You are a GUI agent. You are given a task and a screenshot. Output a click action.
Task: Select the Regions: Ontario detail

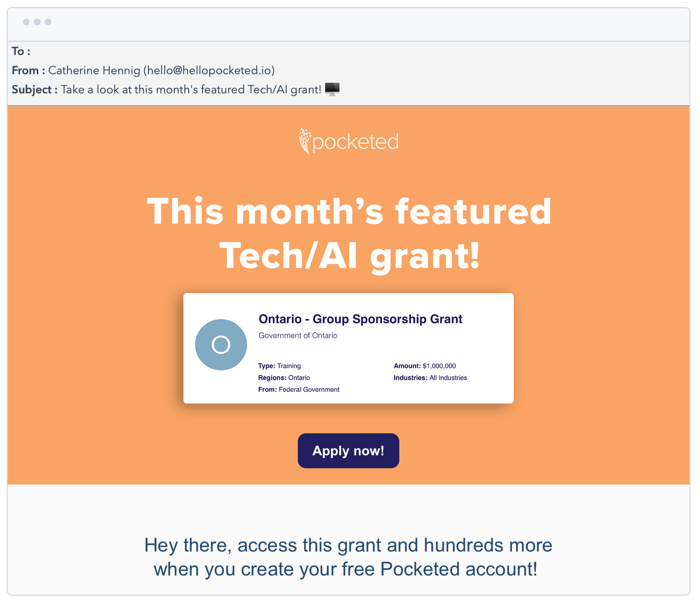tap(284, 378)
